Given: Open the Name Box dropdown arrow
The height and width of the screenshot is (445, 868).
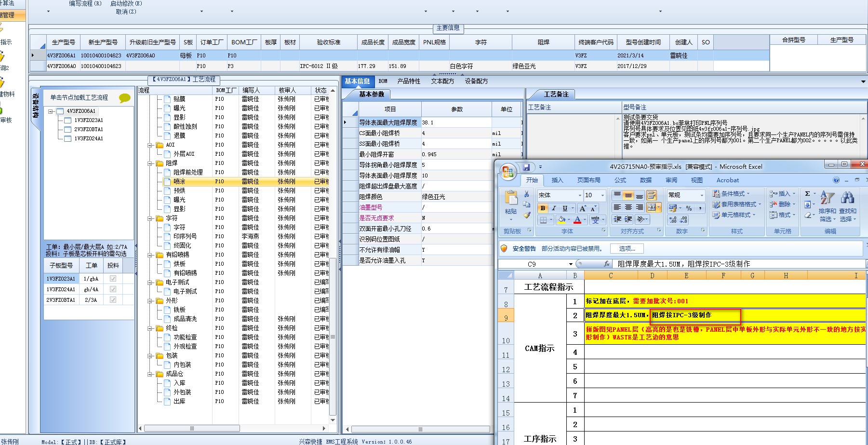Looking at the screenshot, I should tap(571, 264).
